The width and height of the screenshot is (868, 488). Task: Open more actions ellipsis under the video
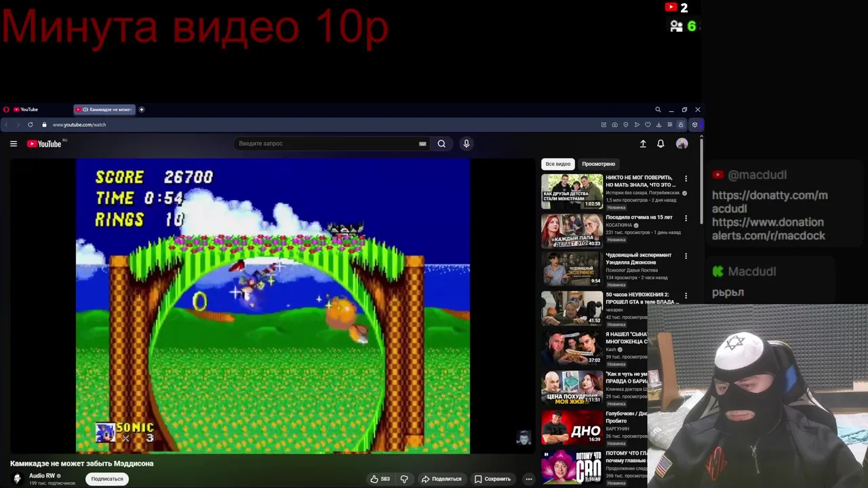529,479
